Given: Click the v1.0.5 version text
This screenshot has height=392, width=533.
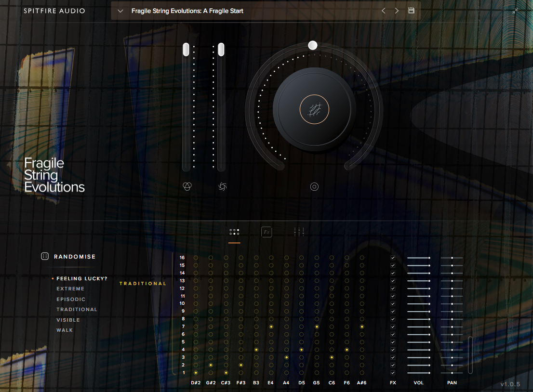Looking at the screenshot, I should coord(510,384).
